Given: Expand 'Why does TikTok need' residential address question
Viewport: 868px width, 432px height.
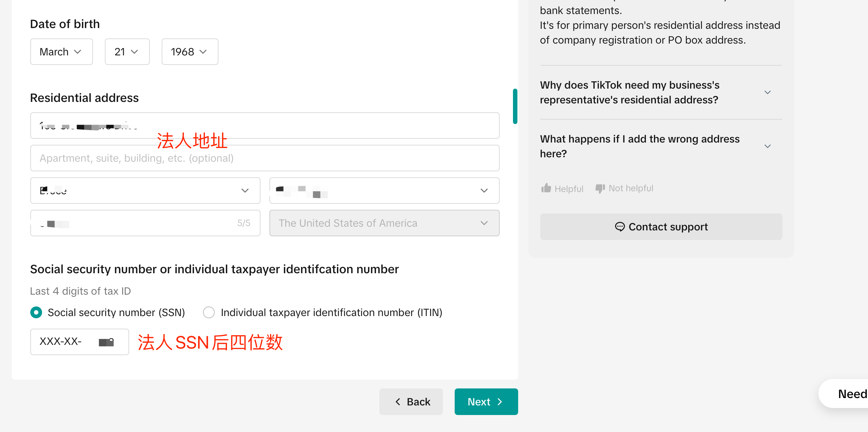Looking at the screenshot, I should point(768,92).
